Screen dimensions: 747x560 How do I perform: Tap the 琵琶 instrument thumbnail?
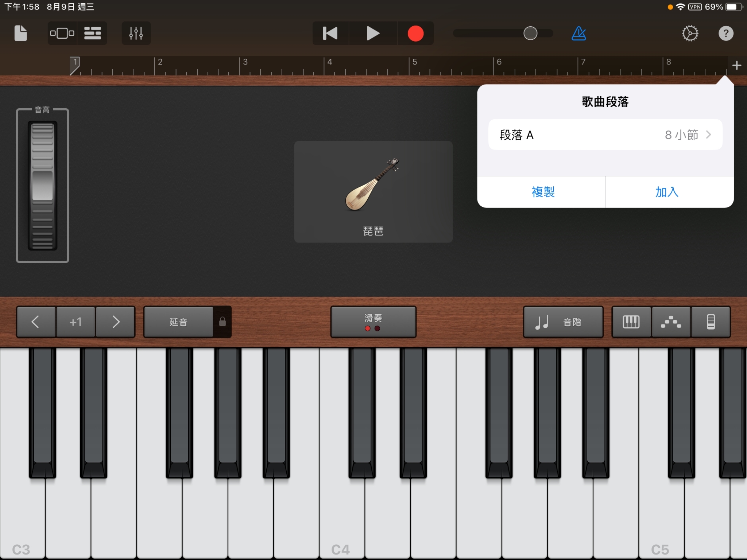click(373, 191)
